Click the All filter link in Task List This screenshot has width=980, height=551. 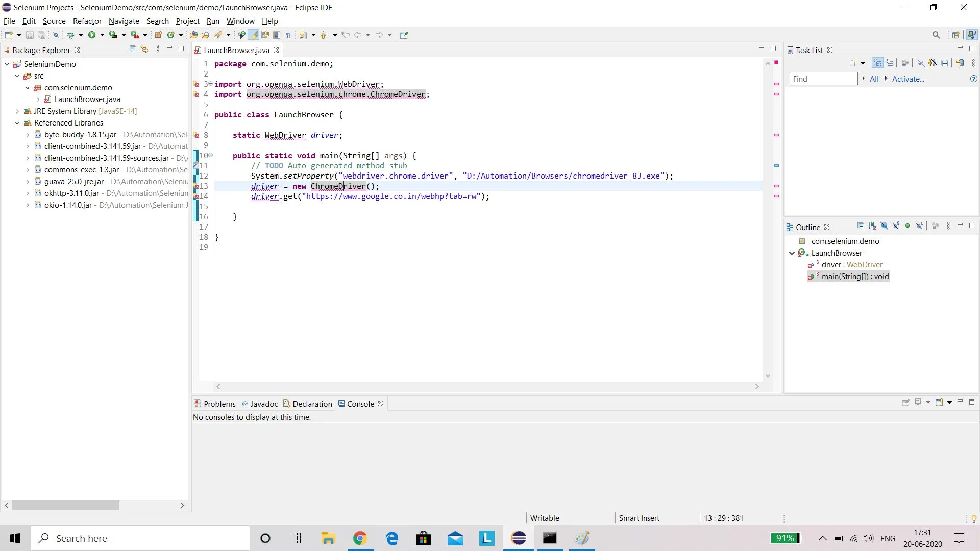pos(874,79)
